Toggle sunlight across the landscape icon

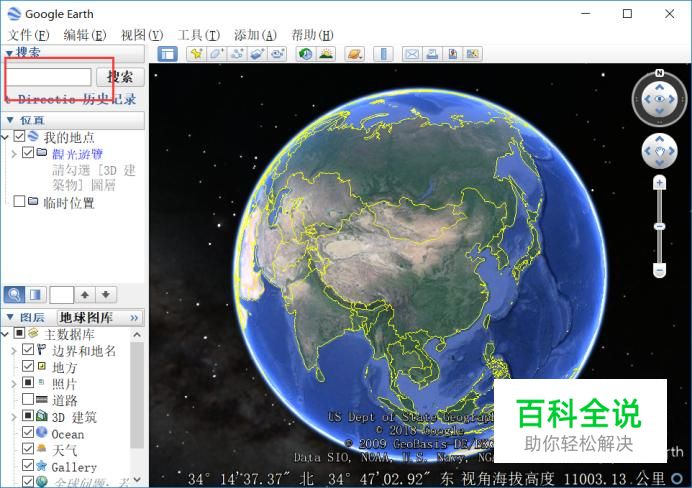tap(326, 54)
